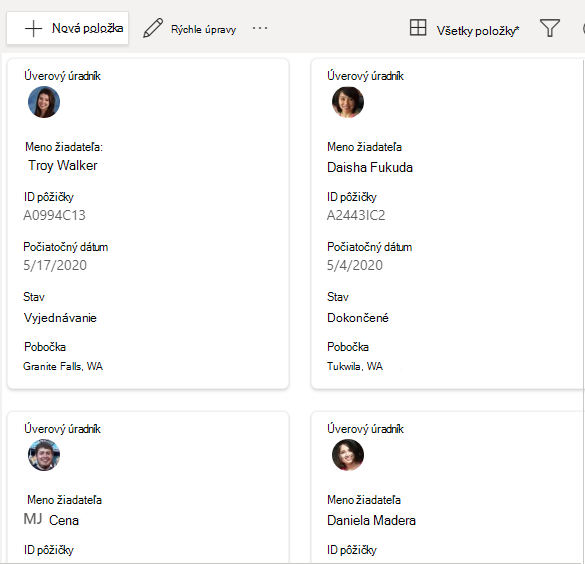Screen dimensions: 585x564
Task: Click loan ID A2443IC2
Action: (x=356, y=216)
